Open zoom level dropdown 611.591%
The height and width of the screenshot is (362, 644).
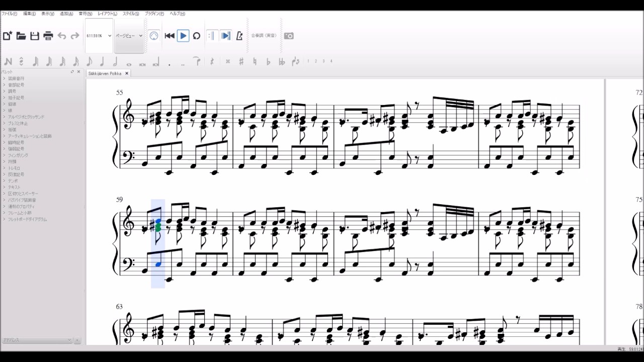[99, 36]
